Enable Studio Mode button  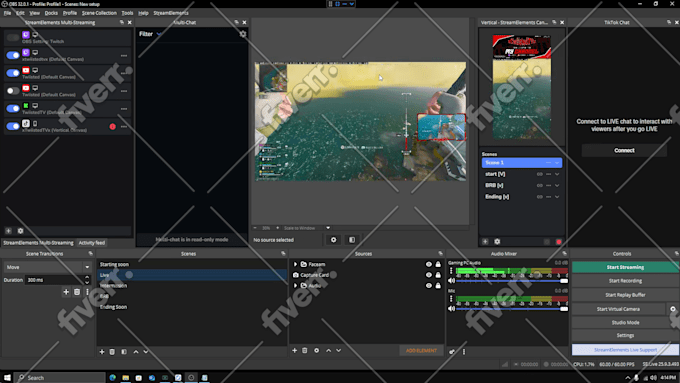pos(625,323)
